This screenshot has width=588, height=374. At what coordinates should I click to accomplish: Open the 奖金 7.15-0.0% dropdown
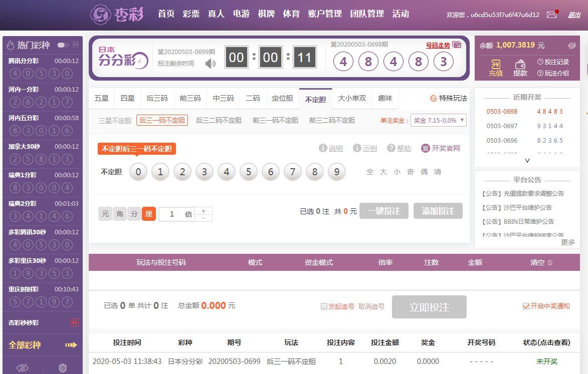coord(439,120)
